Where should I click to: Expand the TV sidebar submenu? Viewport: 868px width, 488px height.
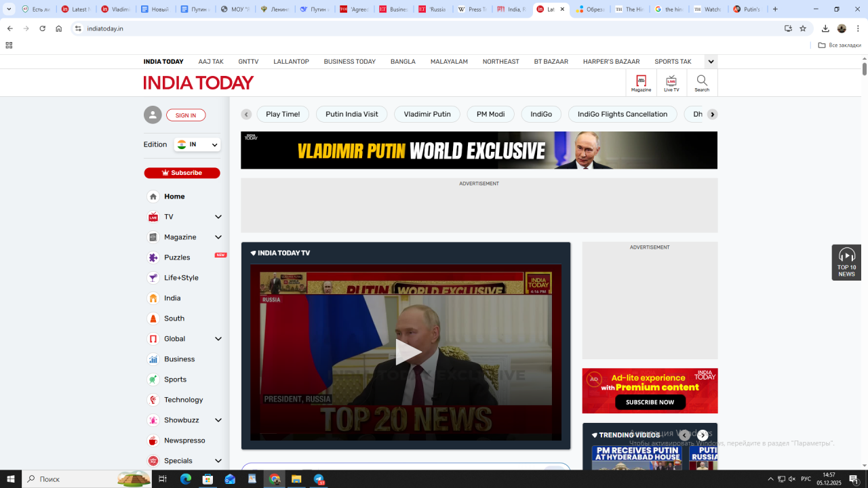218,217
